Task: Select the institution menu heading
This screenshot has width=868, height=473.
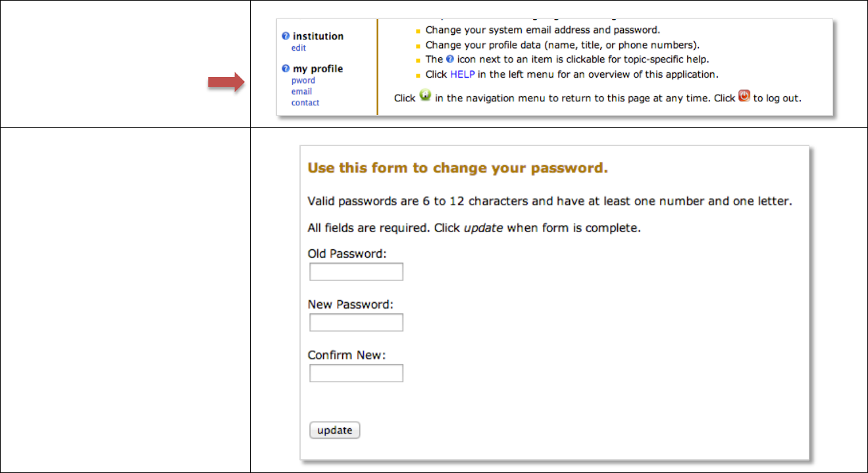Action: point(318,37)
